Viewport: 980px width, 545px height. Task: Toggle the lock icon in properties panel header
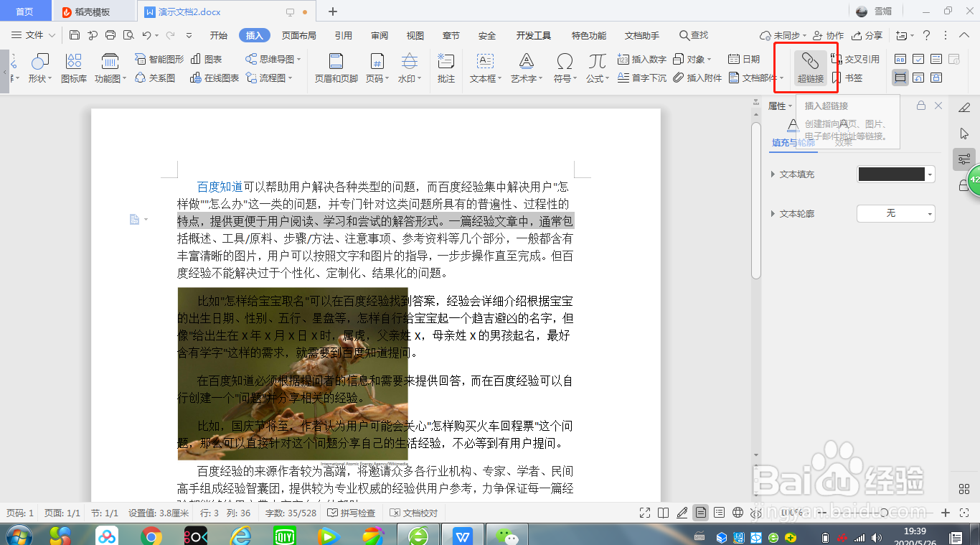(920, 106)
